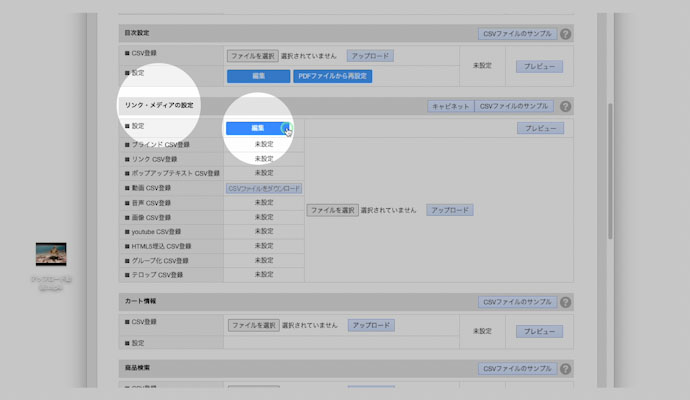Open プレビュー for 目次設定
This screenshot has height=400, width=690.
[539, 67]
